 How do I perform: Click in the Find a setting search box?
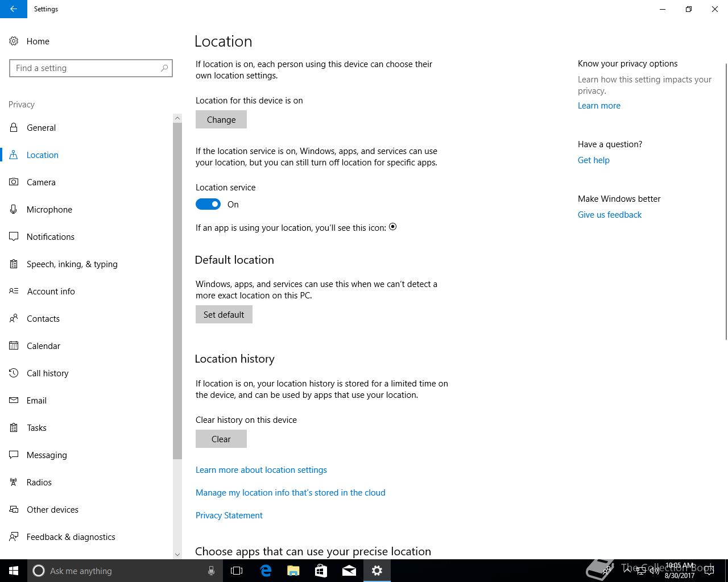pyautogui.click(x=91, y=68)
